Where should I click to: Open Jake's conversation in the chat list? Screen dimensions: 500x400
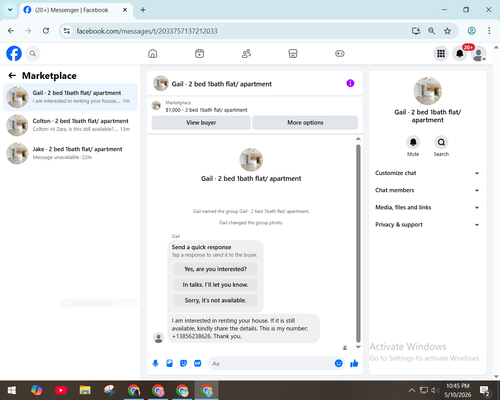[70, 153]
